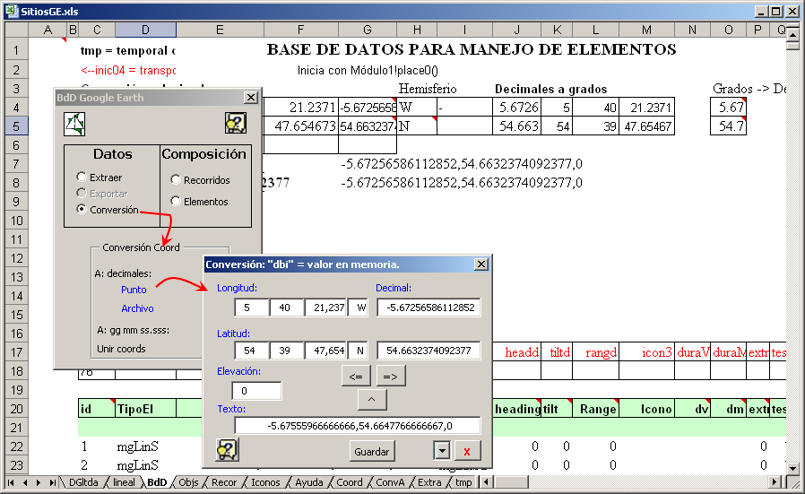805x494 pixels.
Task: Edit the Elevación field
Action: 257,391
